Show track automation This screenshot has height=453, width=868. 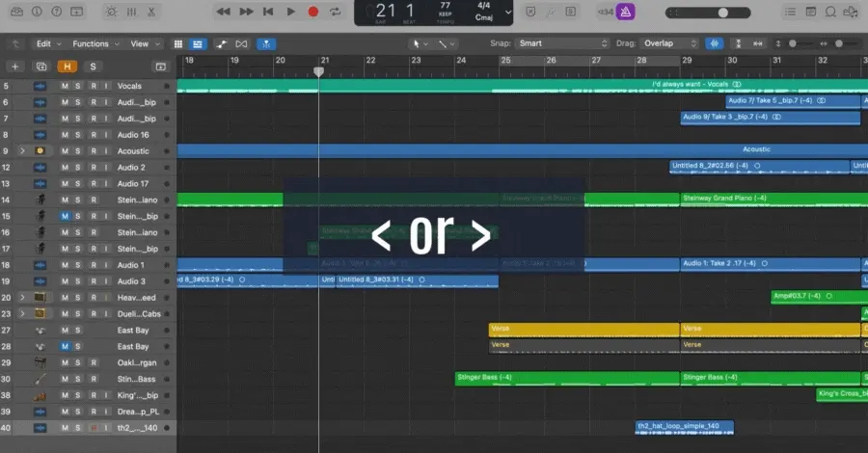pyautogui.click(x=222, y=44)
